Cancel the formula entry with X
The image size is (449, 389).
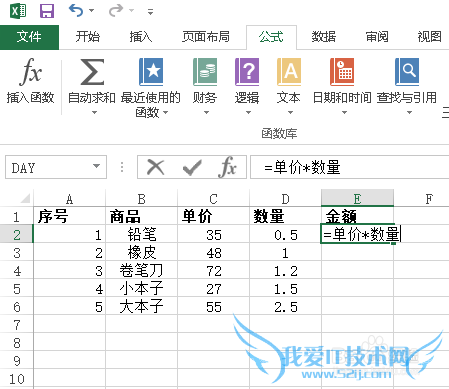coord(155,167)
